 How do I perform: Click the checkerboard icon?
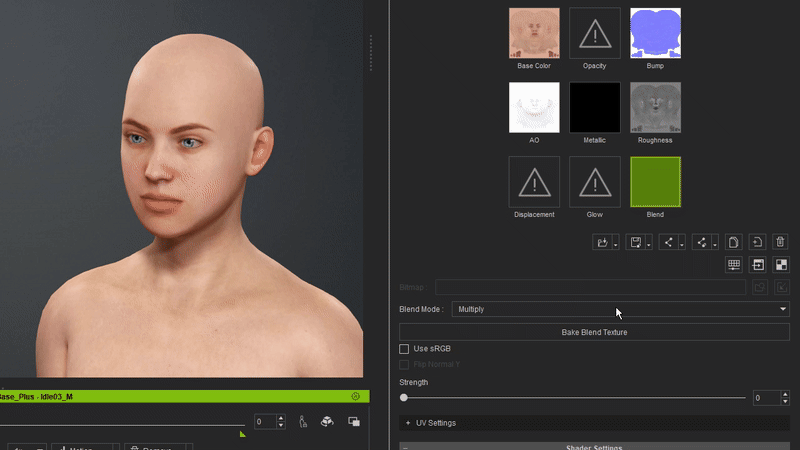tap(781, 264)
